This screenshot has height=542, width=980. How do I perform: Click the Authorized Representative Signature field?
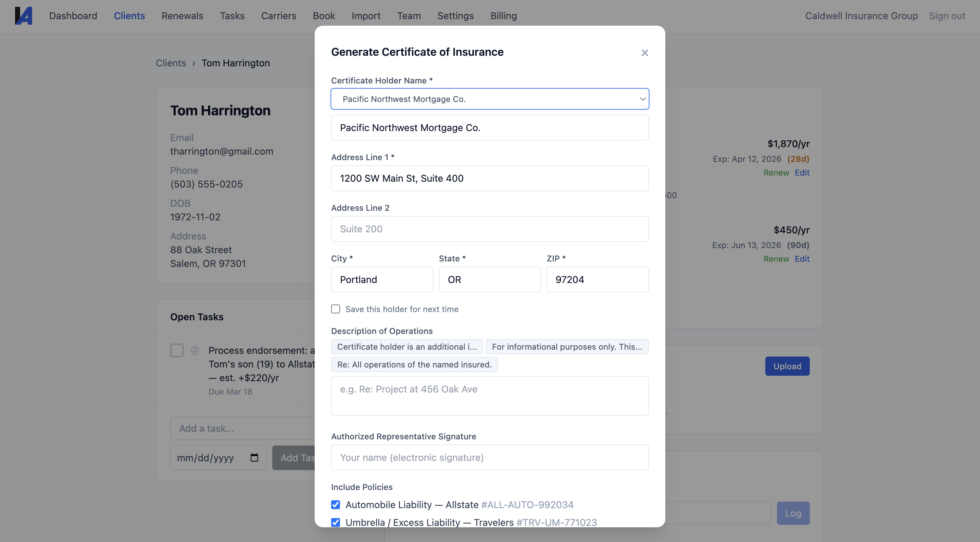tap(490, 457)
